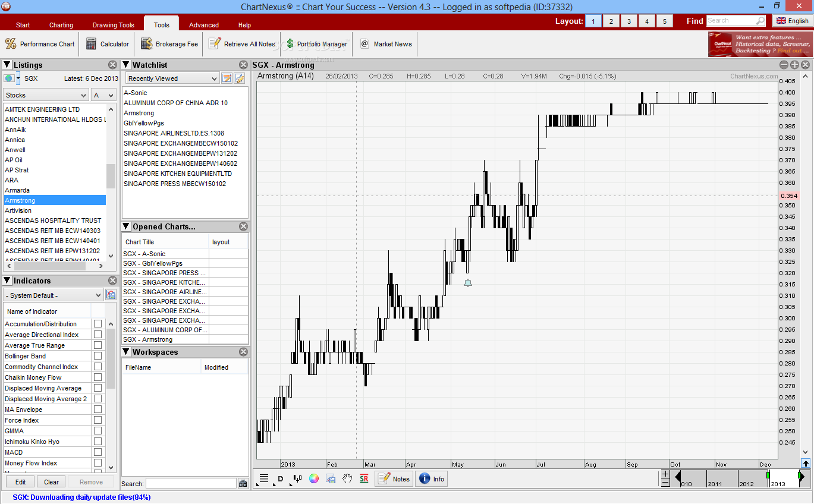This screenshot has width=814, height=504.
Task: Click the blue up arrow below price axis
Action: point(806,464)
